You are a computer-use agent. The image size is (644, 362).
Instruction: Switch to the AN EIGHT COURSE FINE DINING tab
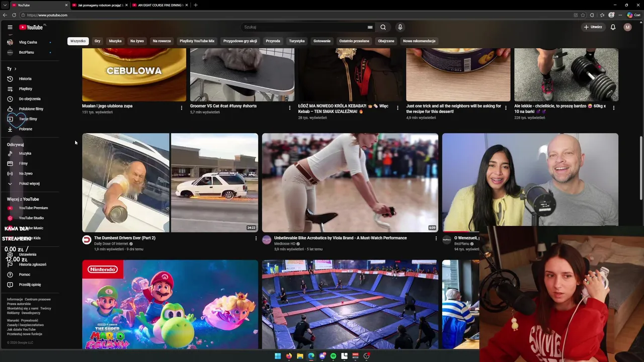pos(160,5)
